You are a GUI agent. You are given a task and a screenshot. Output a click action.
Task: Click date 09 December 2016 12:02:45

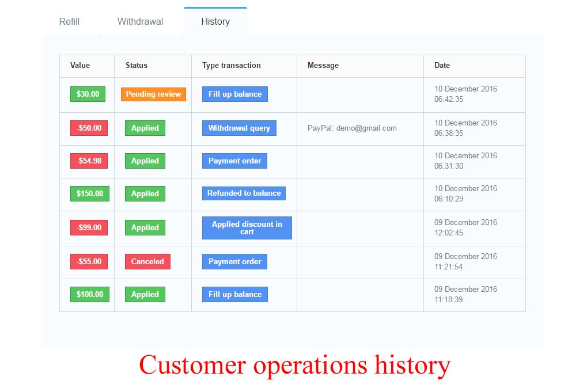tap(465, 227)
